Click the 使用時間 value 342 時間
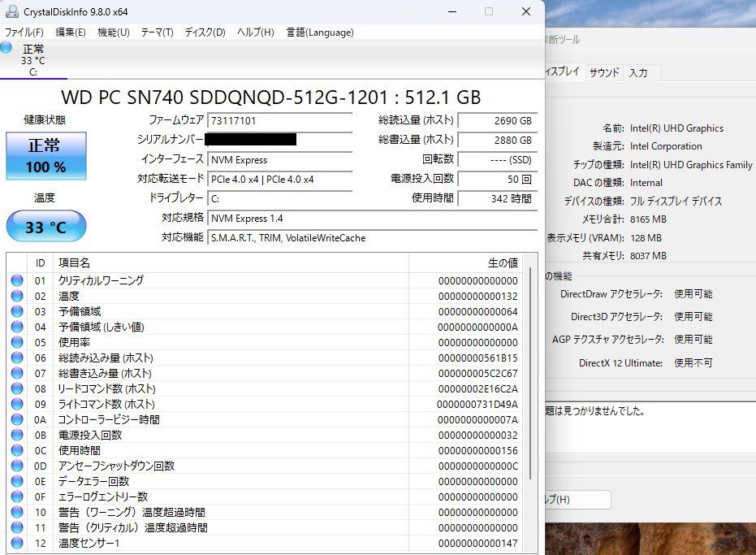The image size is (756, 555). [498, 199]
